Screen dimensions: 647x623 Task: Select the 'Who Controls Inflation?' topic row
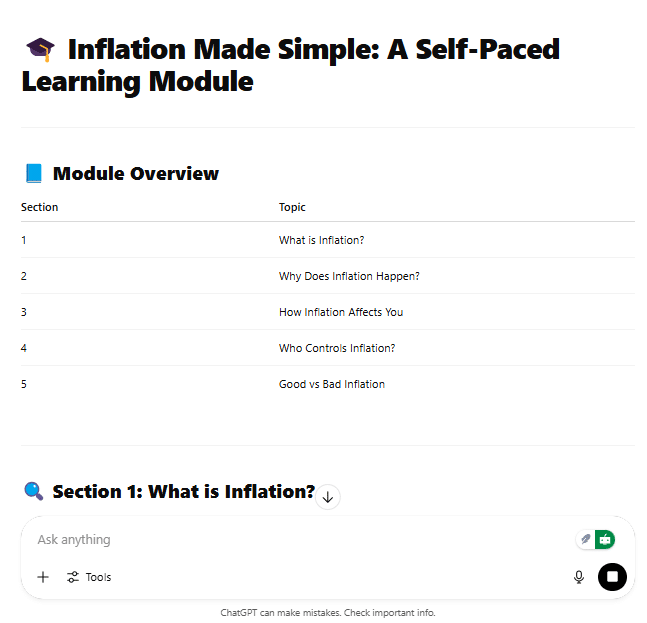(328, 348)
